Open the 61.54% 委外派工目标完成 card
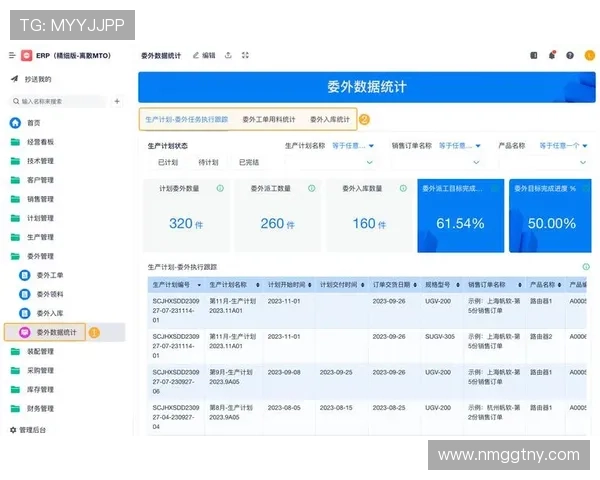This screenshot has height=480, width=600. click(x=461, y=216)
